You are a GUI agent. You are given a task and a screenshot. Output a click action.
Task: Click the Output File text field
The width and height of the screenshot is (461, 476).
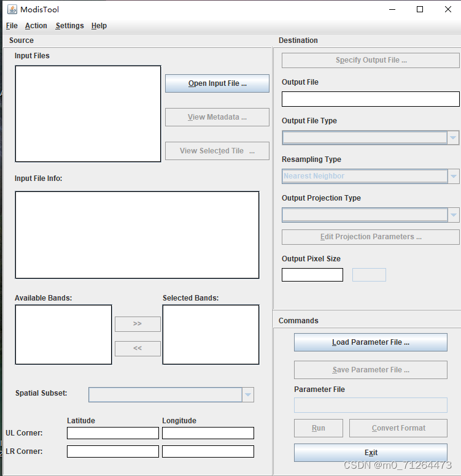(x=371, y=99)
